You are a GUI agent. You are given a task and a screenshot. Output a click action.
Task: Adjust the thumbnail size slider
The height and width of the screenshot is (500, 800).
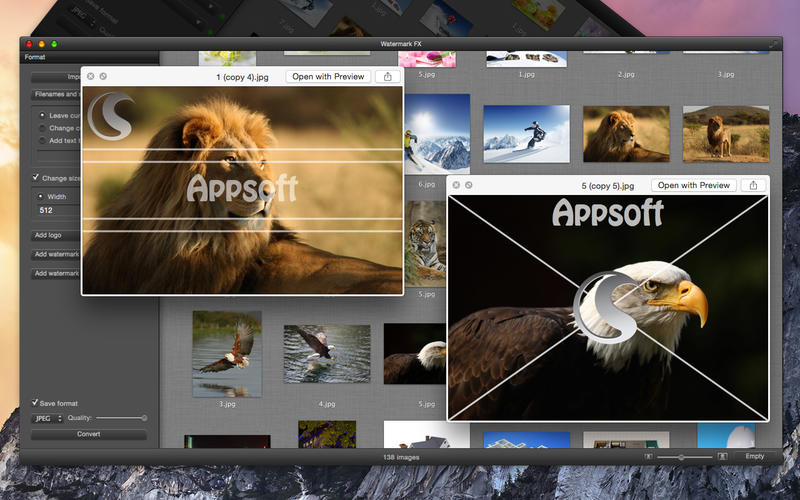(x=685, y=457)
